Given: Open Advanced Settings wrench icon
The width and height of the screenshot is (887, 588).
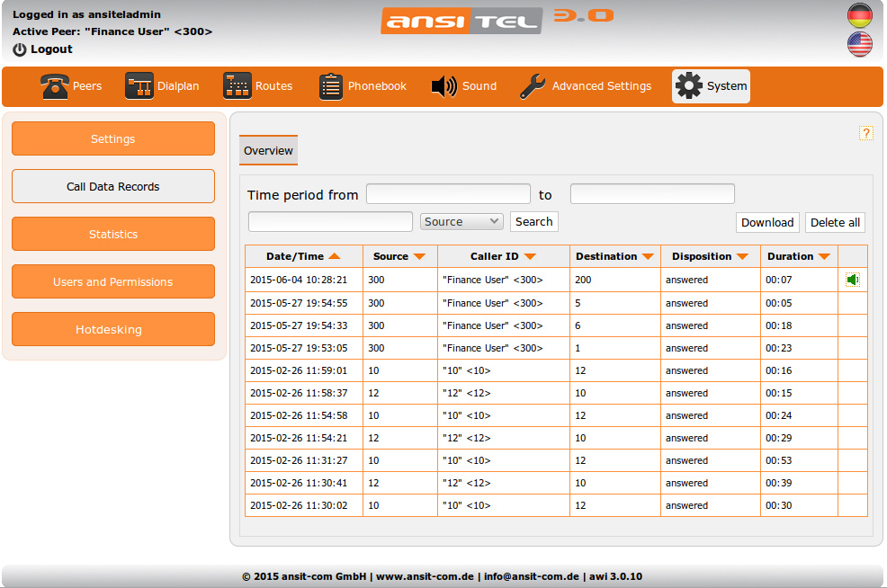Looking at the screenshot, I should point(533,86).
